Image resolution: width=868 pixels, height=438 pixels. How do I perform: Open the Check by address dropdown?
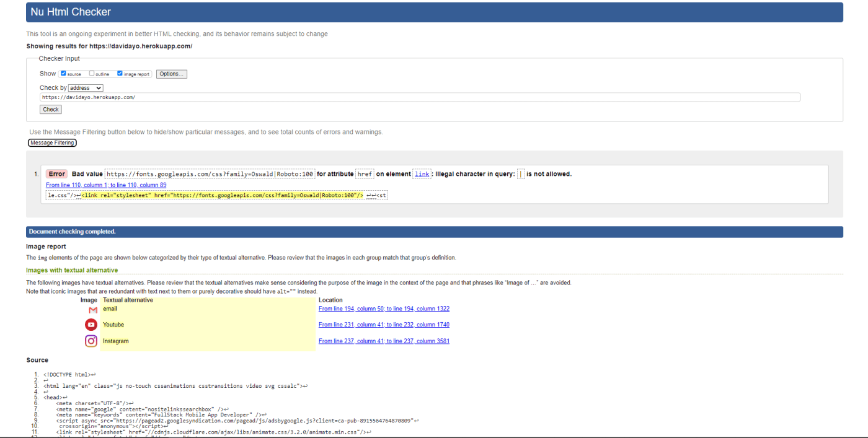pyautogui.click(x=86, y=88)
